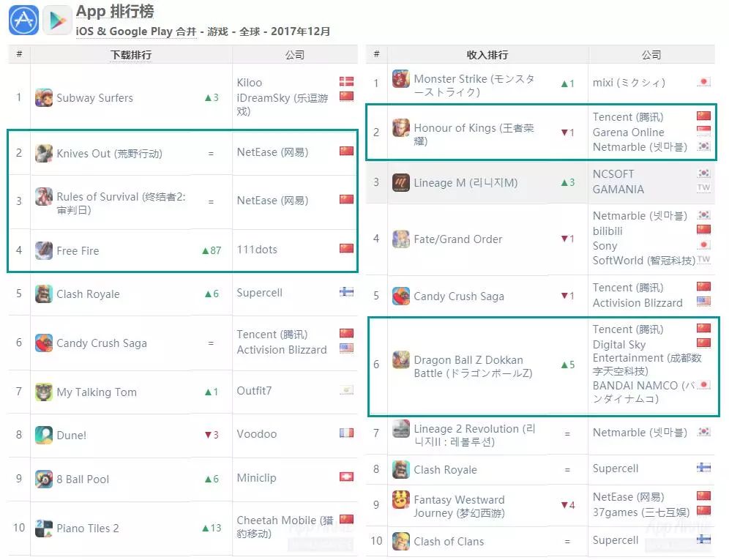The image size is (729, 560).
Task: Click Garena Online company name
Action: 628,132
